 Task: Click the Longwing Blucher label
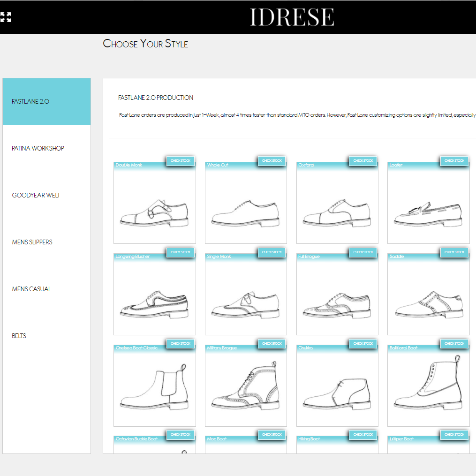point(133,256)
